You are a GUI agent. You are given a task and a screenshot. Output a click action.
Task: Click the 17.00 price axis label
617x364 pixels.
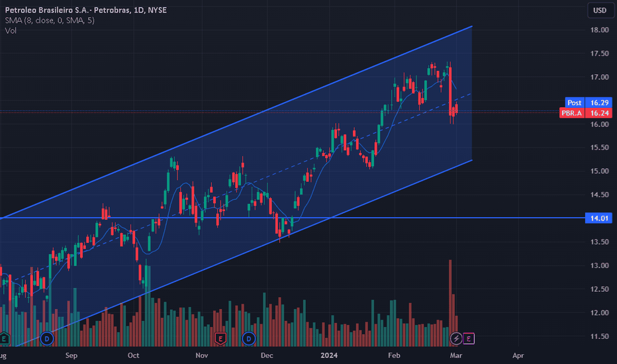tap(599, 77)
